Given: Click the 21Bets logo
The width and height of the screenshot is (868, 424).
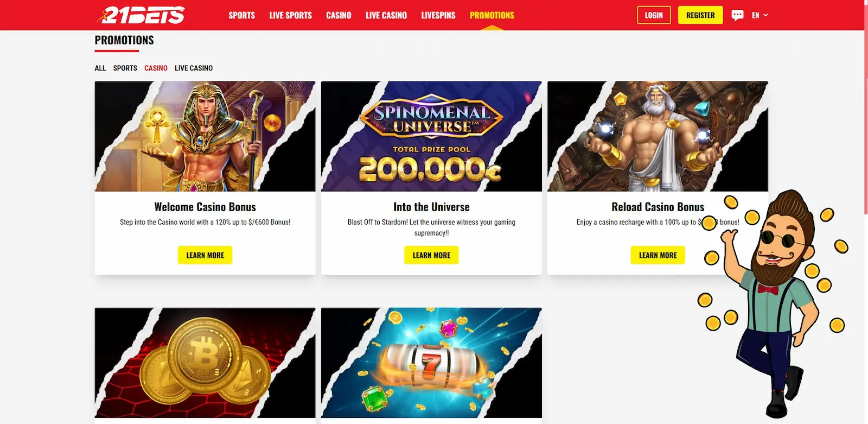Looking at the screenshot, I should [141, 15].
